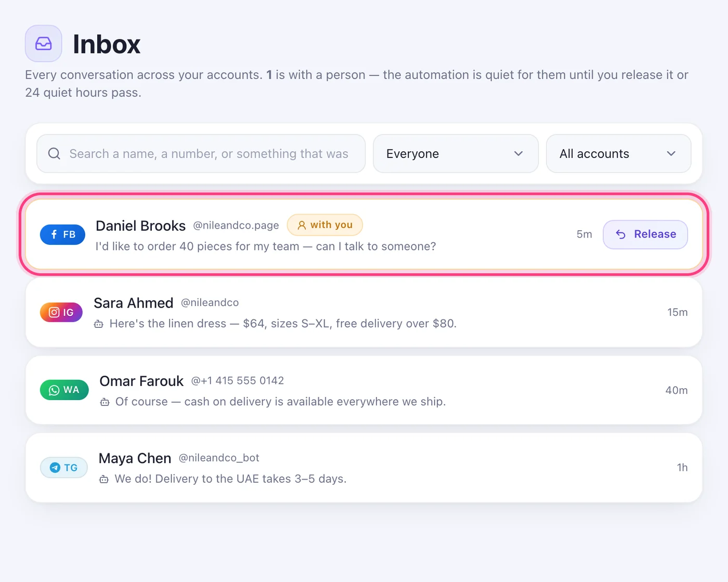
Task: Click the 1h timestamp on Maya Chen
Action: click(682, 468)
